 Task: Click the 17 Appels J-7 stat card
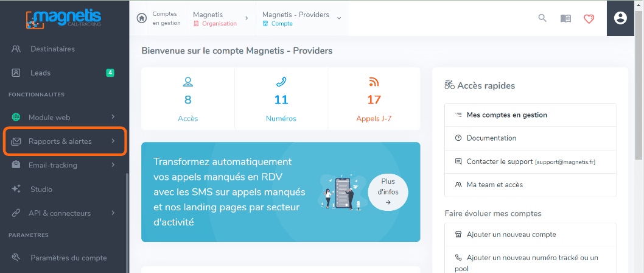pos(374,99)
